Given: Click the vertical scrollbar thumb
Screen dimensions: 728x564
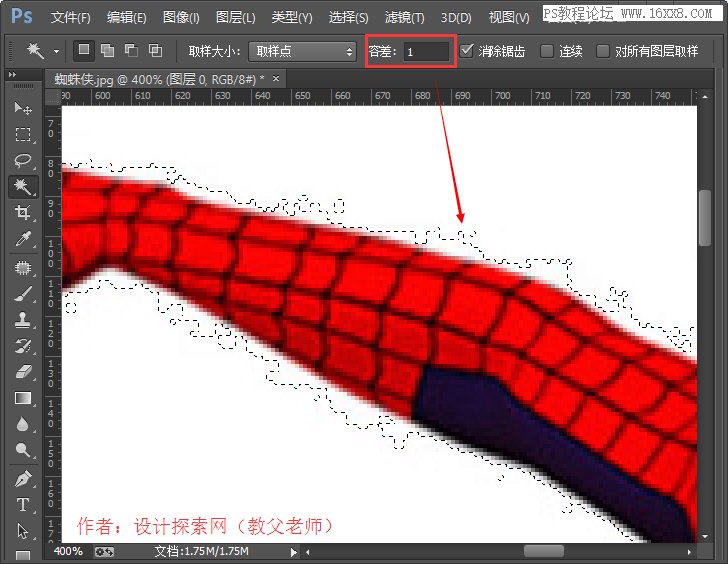Looking at the screenshot, I should (x=705, y=217).
